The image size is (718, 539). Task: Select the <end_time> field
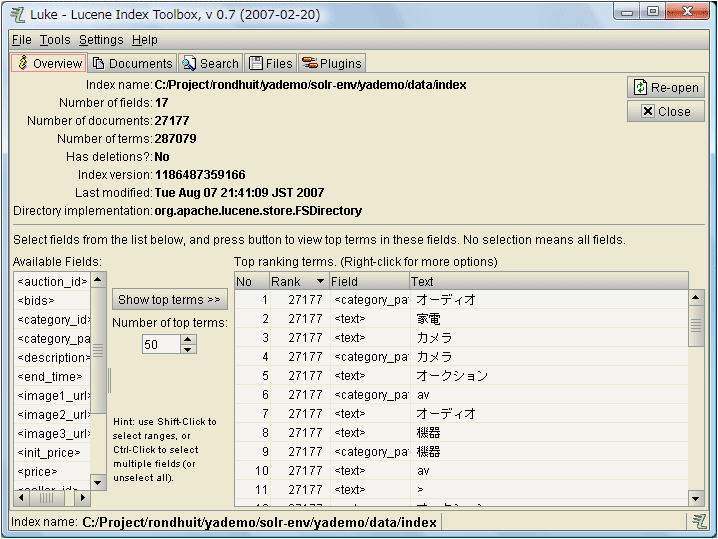click(52, 376)
